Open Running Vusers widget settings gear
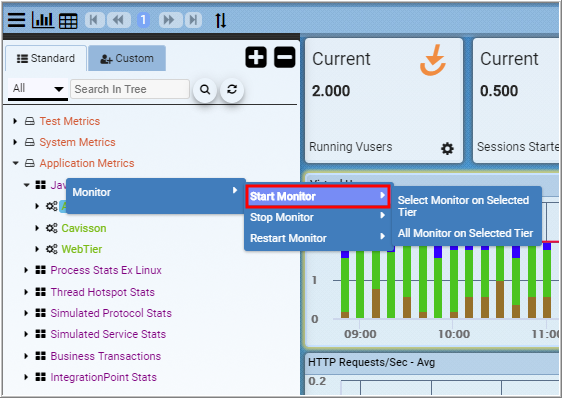562x398 pixels. click(447, 148)
